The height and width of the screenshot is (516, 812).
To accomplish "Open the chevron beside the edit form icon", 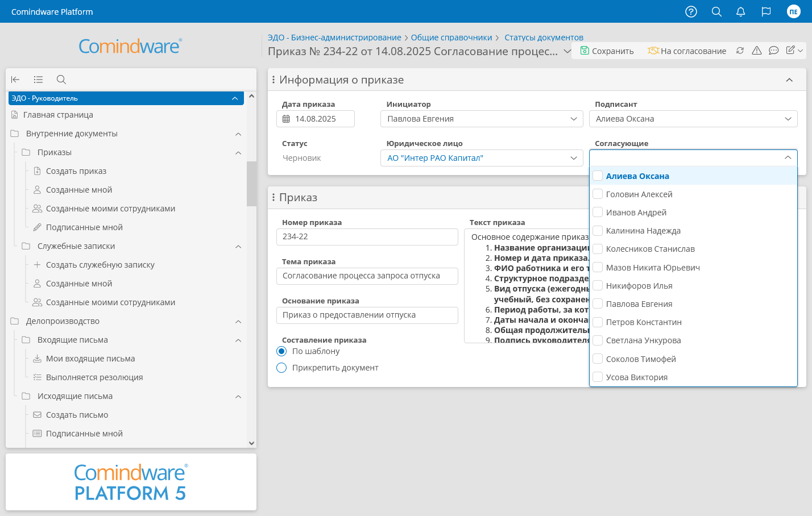I will click(801, 51).
